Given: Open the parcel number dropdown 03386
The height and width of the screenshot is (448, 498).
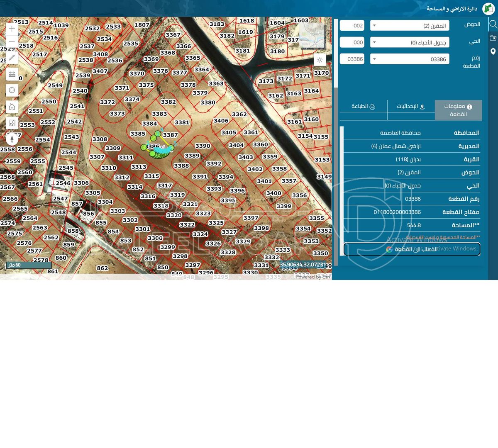Looking at the screenshot, I should pyautogui.click(x=409, y=59).
